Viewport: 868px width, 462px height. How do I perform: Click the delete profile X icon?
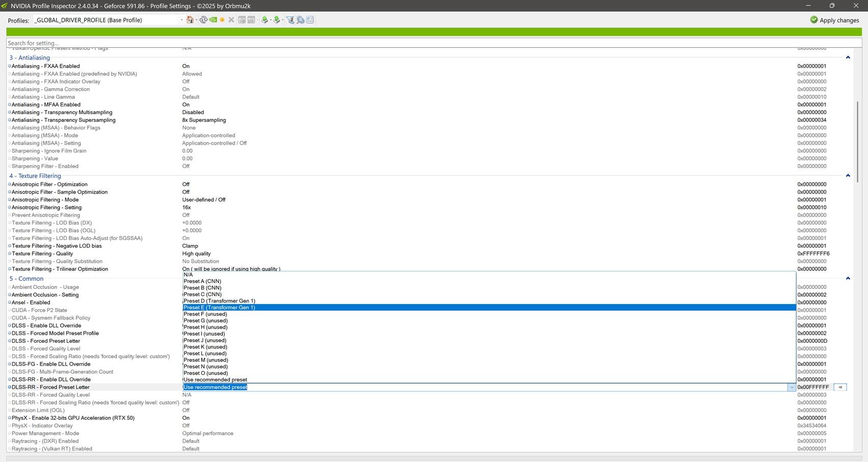point(231,20)
